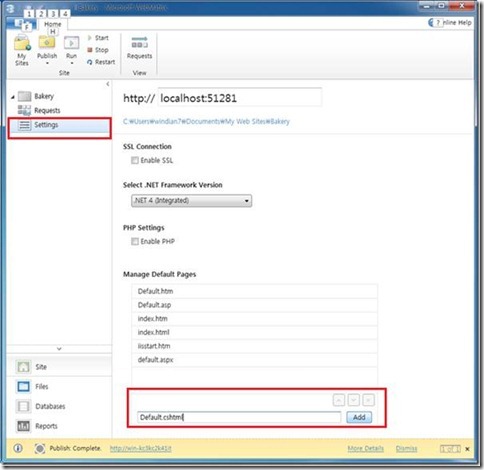Select Default.htm in default pages list
The width and height of the screenshot is (484, 470).
point(254,291)
